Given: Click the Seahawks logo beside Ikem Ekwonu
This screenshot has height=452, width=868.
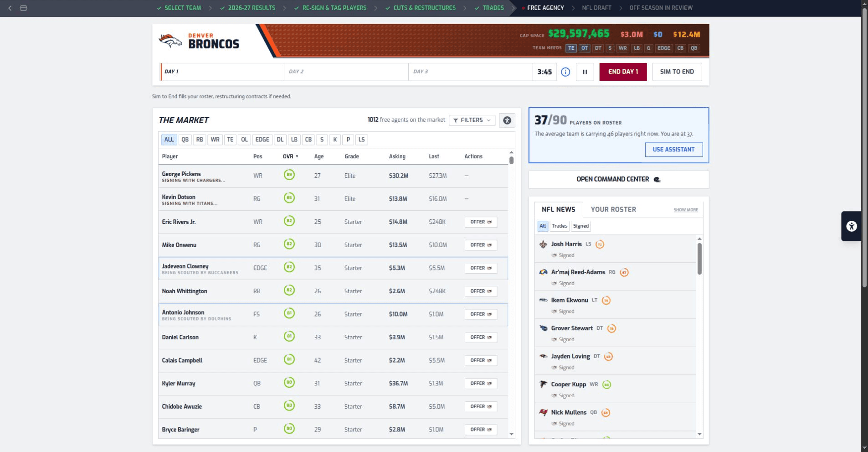Looking at the screenshot, I should [x=543, y=300].
